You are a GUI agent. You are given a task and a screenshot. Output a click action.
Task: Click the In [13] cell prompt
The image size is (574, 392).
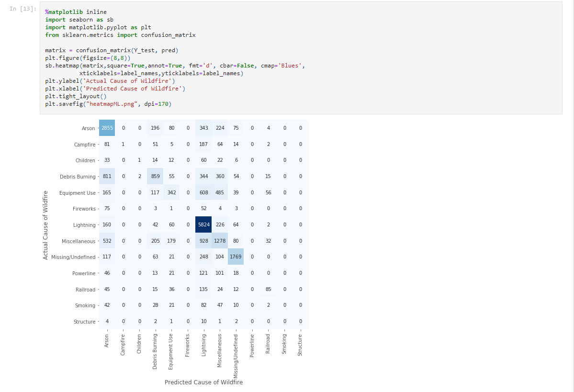tap(23, 9)
